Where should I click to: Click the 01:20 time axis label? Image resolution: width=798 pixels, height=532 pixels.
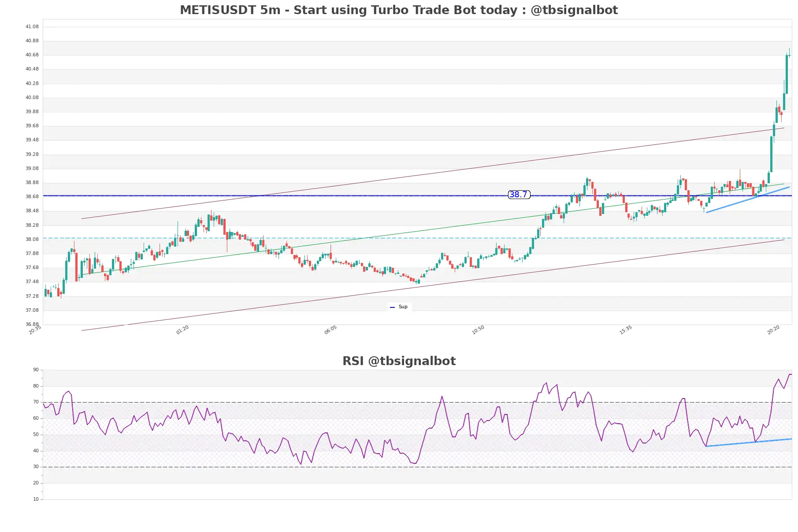tap(182, 330)
